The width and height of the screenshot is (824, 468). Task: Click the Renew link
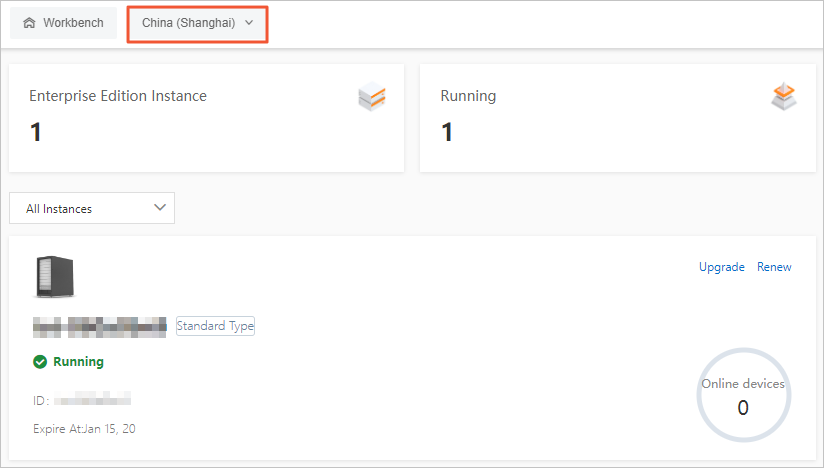pos(774,267)
